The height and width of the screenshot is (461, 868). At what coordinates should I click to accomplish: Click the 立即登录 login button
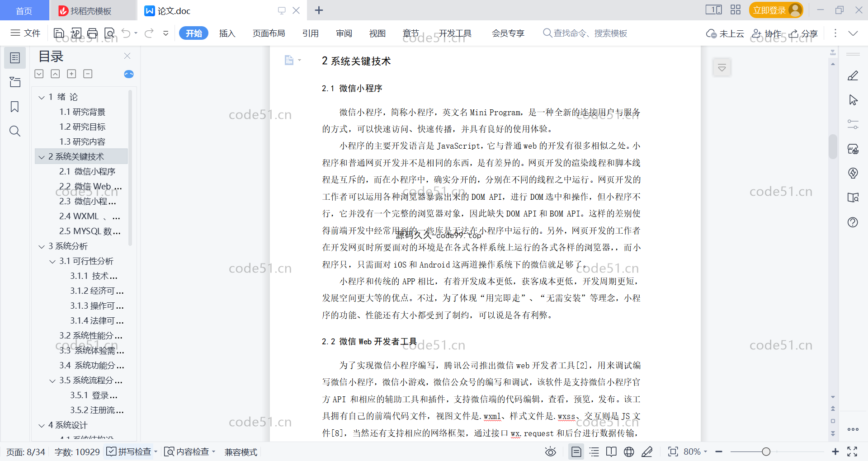tap(776, 10)
